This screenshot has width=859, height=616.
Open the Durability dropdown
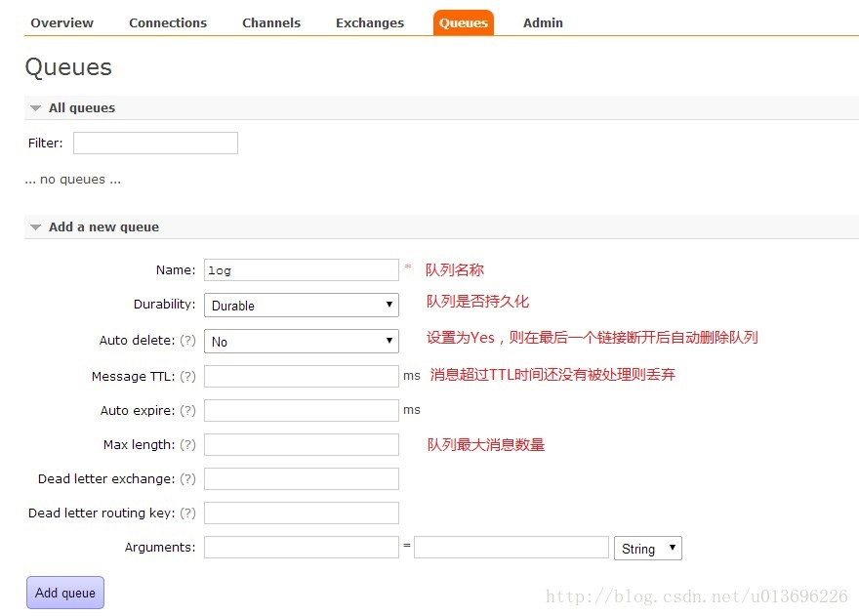(x=302, y=306)
